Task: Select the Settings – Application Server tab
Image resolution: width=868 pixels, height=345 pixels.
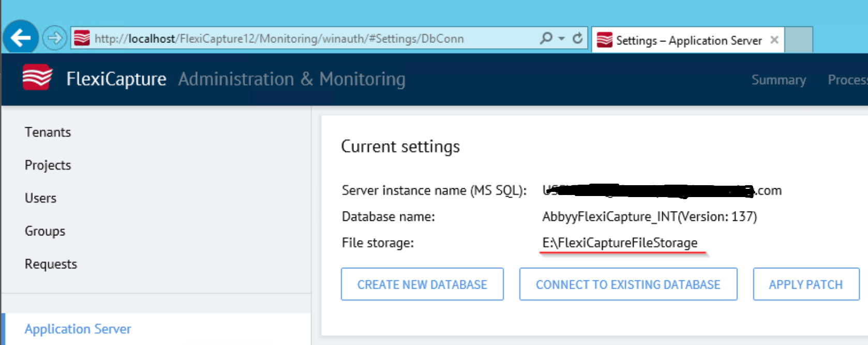Action: 688,40
